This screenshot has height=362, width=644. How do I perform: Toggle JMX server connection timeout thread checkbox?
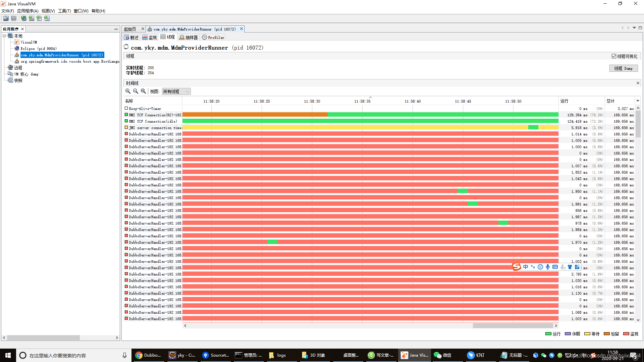[126, 127]
